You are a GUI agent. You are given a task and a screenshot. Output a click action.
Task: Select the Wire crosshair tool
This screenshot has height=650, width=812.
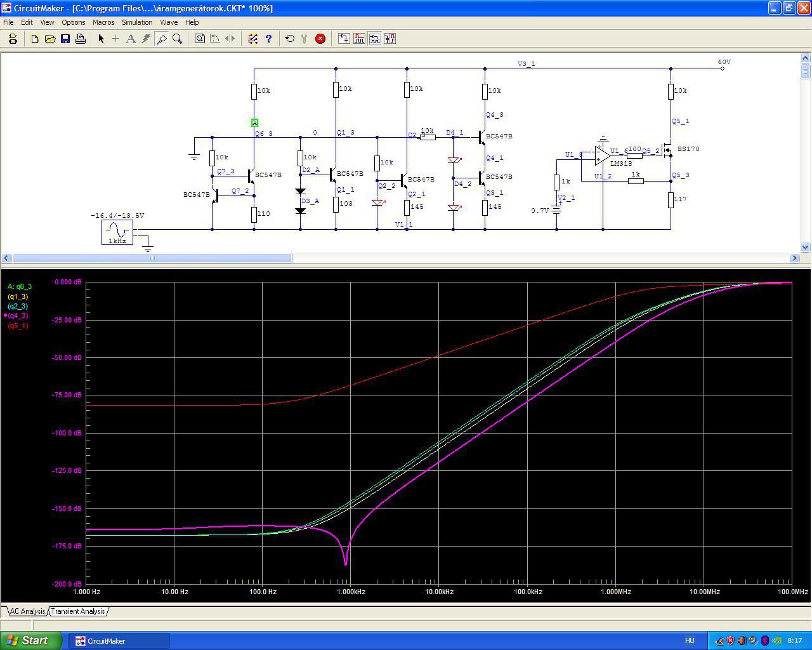[116, 39]
